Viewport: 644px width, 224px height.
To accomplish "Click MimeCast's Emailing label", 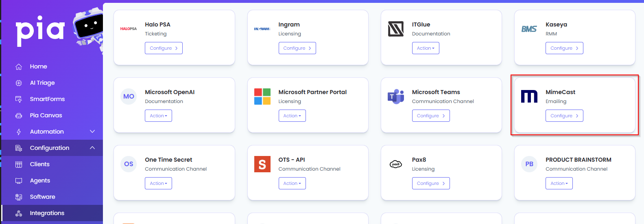I will (x=556, y=101).
